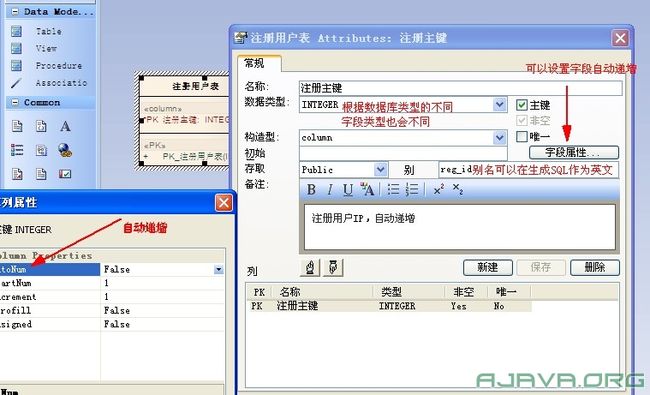Move column up with hand-up icon
Screen dimensions: 650x395
tap(310, 267)
